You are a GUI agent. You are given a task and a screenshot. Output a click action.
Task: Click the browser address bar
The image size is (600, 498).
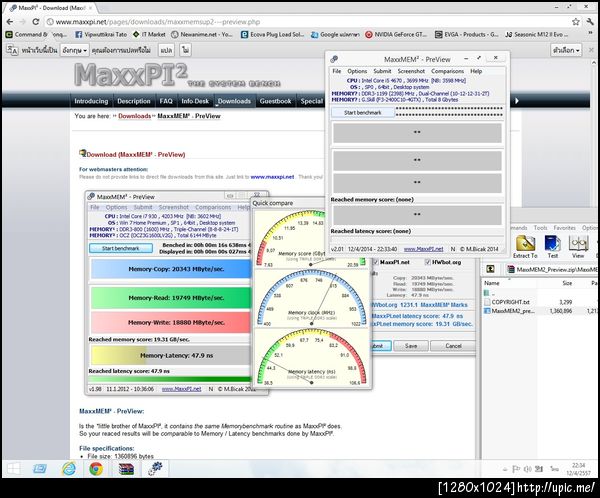[306, 22]
